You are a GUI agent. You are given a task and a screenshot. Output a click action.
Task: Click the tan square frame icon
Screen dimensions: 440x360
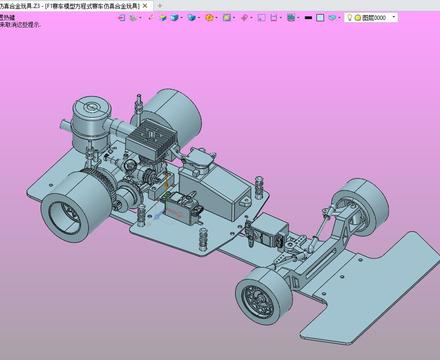pyautogui.click(x=227, y=18)
